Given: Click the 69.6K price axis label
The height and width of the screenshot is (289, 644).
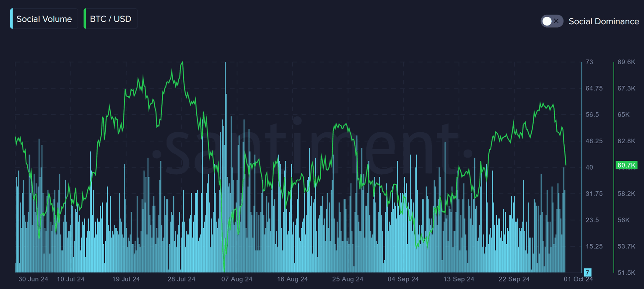Looking at the screenshot, I should click(x=626, y=62).
